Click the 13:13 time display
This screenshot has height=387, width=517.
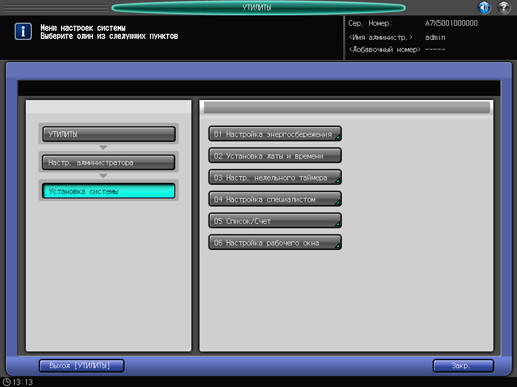tap(23, 382)
